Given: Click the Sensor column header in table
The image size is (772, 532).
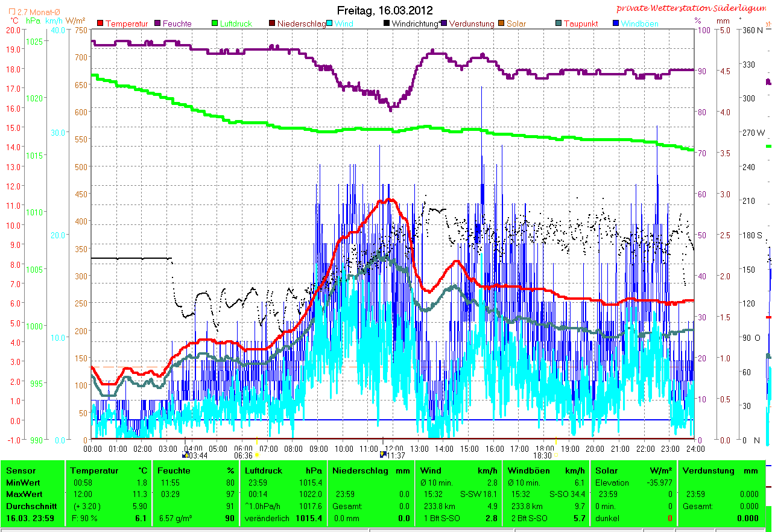Looking at the screenshot, I should point(21,470).
